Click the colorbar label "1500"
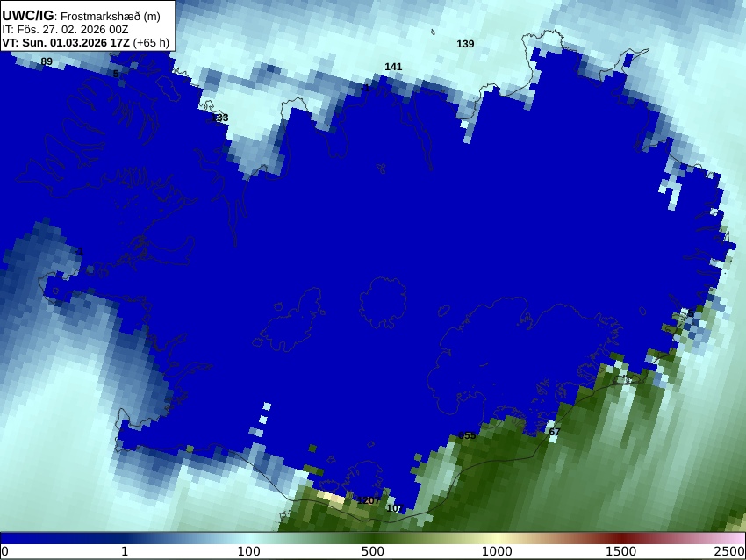The image size is (746, 560). tap(620, 551)
